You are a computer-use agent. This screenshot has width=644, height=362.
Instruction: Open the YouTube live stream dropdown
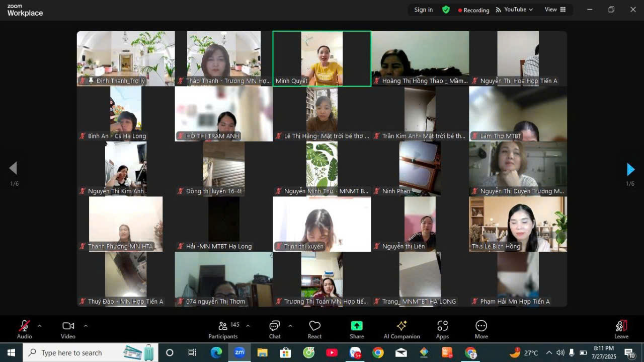[514, 10]
